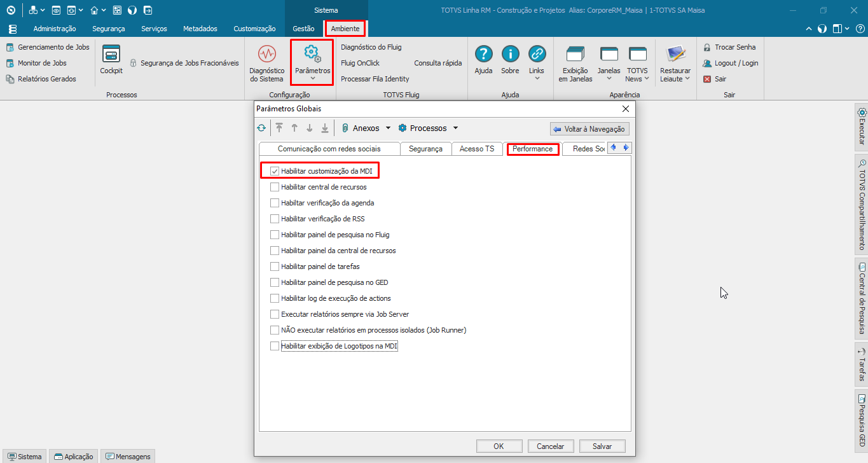Image resolution: width=868 pixels, height=463 pixels.
Task: Open Segurança de Jobs Fracionáveis
Action: click(184, 63)
